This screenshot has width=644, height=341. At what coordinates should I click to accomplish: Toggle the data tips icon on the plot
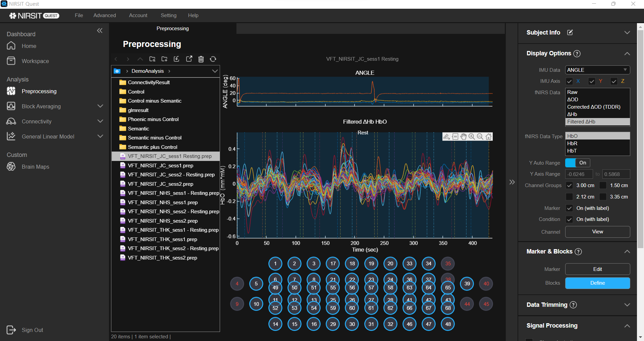[455, 136]
